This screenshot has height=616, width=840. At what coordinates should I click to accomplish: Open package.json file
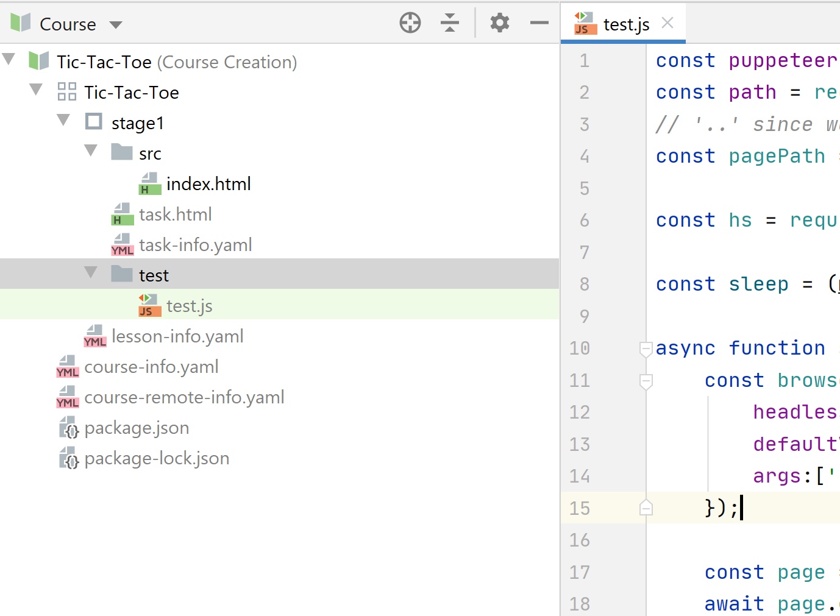tap(137, 428)
